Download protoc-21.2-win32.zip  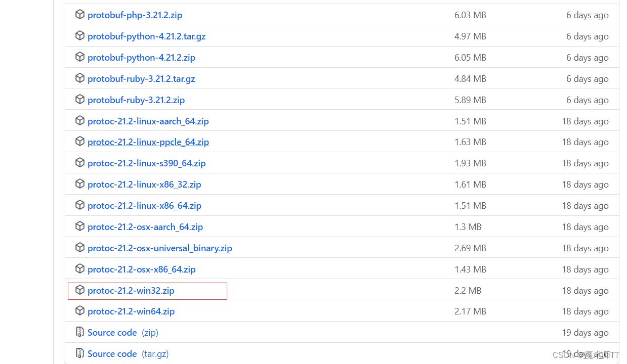coord(131,291)
